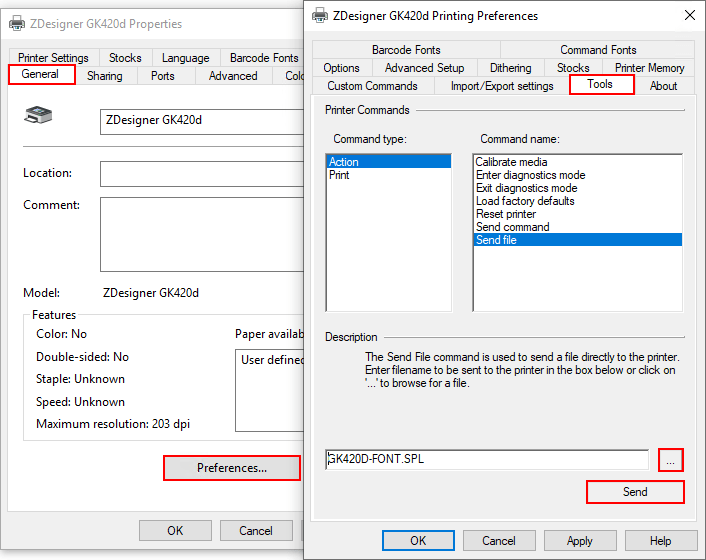Open Stocks tab in Printing Preferences

tap(573, 68)
